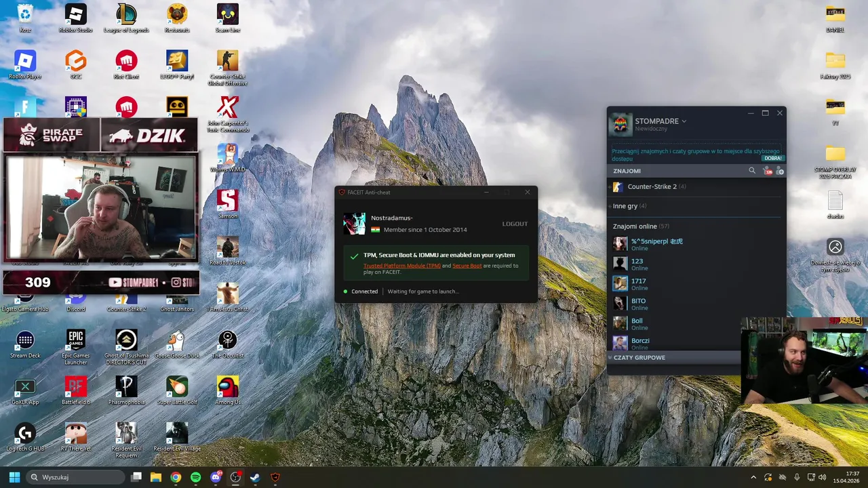The height and width of the screenshot is (488, 868).
Task: Open Trusted Platform Module (TPM) link
Action: point(402,266)
